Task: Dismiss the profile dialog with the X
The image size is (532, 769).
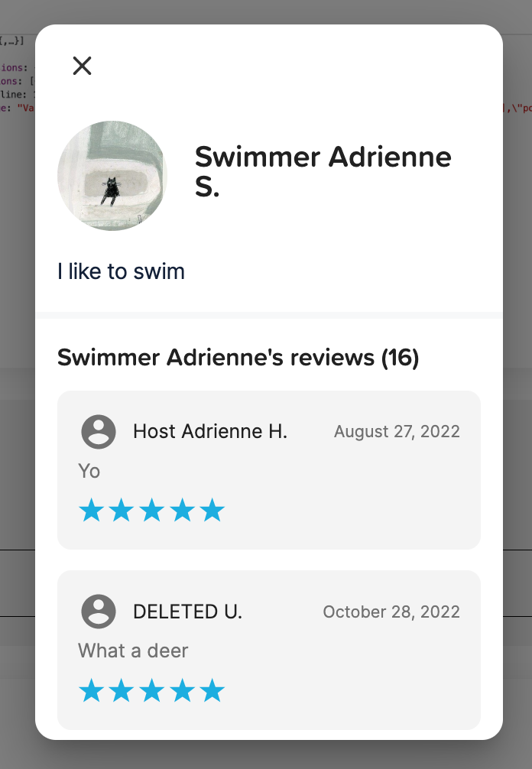Action: coord(82,66)
